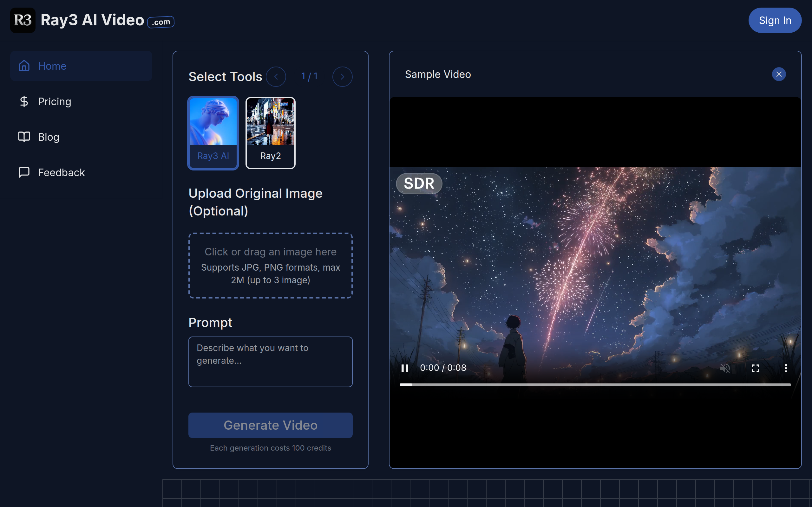Click the Sign In button

775,21
